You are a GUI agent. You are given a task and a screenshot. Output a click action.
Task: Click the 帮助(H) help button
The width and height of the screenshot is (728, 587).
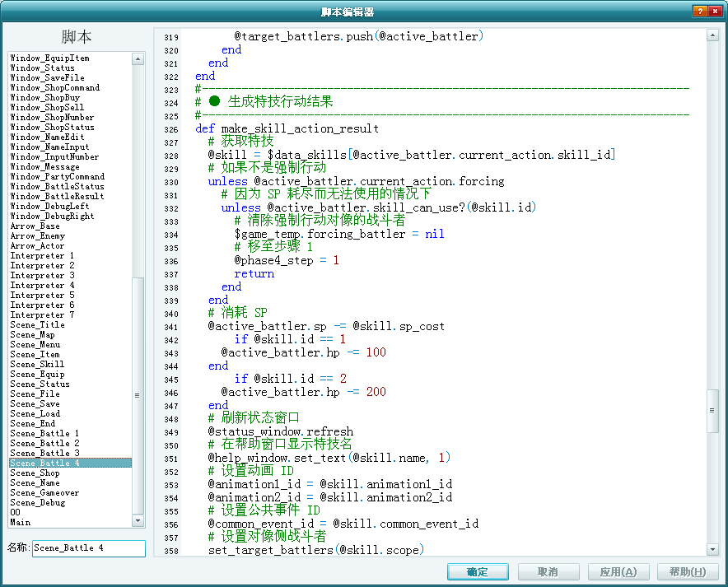[688, 571]
